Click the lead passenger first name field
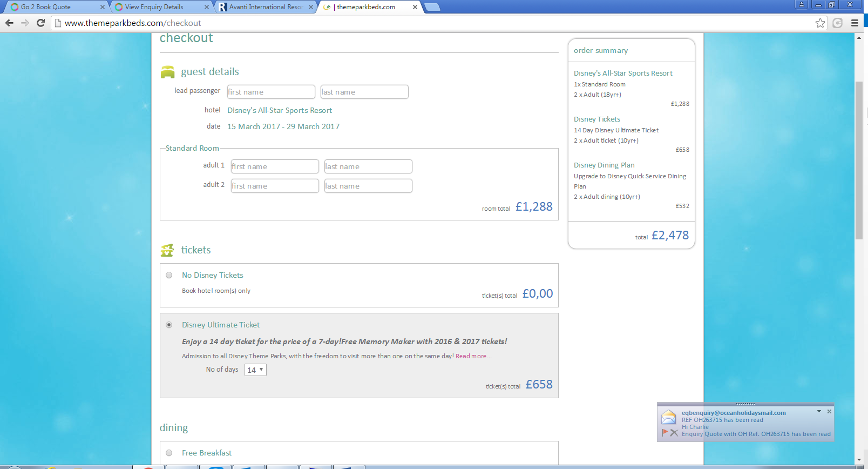 (271, 92)
